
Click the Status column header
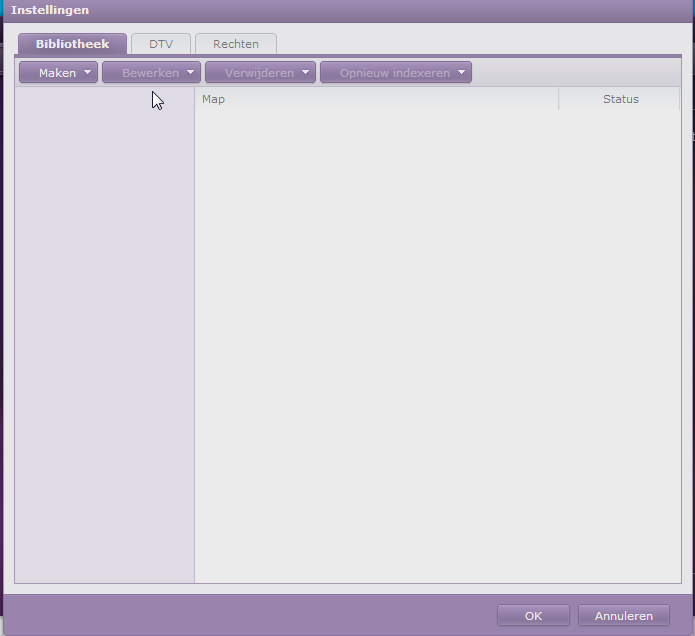pos(620,99)
